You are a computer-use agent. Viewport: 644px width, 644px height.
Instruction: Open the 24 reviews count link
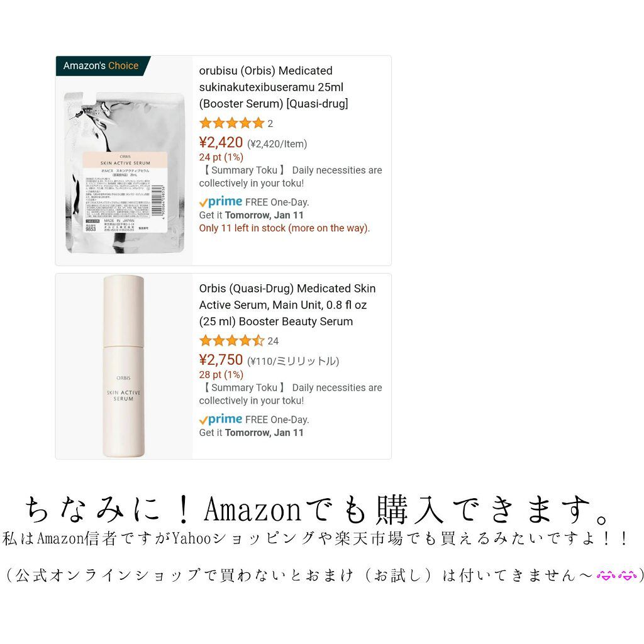(273, 341)
